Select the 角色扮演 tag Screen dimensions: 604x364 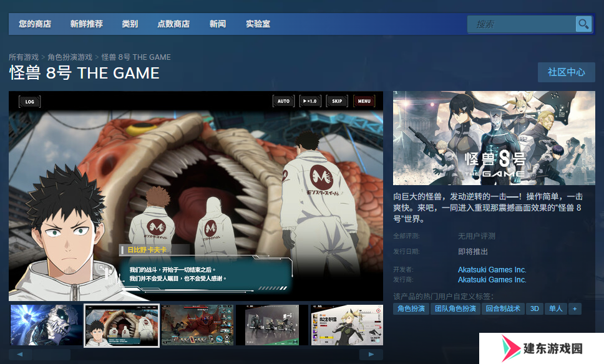point(411,309)
